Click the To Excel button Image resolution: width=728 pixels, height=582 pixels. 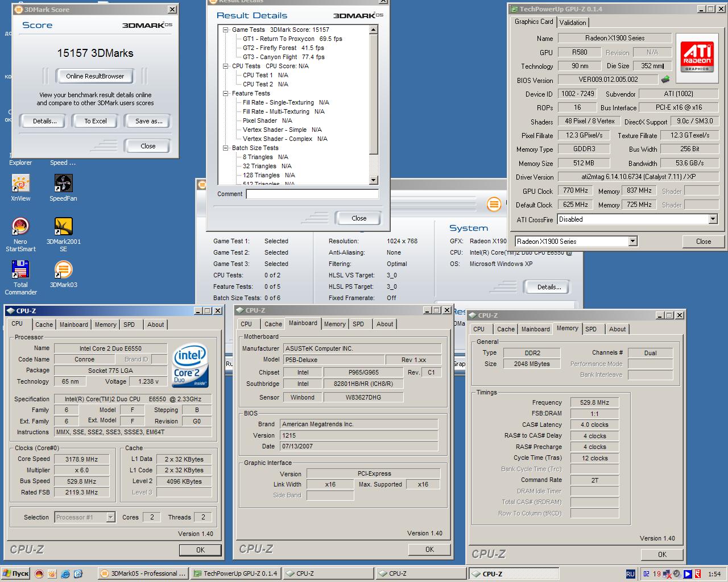pyautogui.click(x=96, y=121)
